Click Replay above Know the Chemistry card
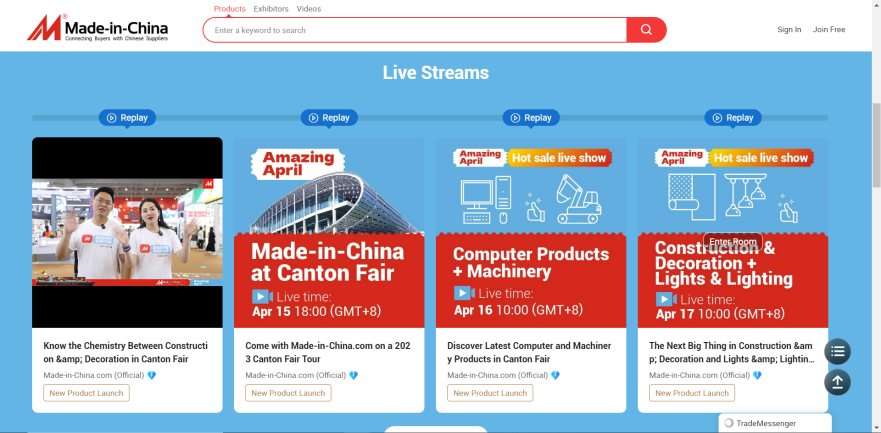Image resolution: width=881 pixels, height=433 pixels. [128, 118]
